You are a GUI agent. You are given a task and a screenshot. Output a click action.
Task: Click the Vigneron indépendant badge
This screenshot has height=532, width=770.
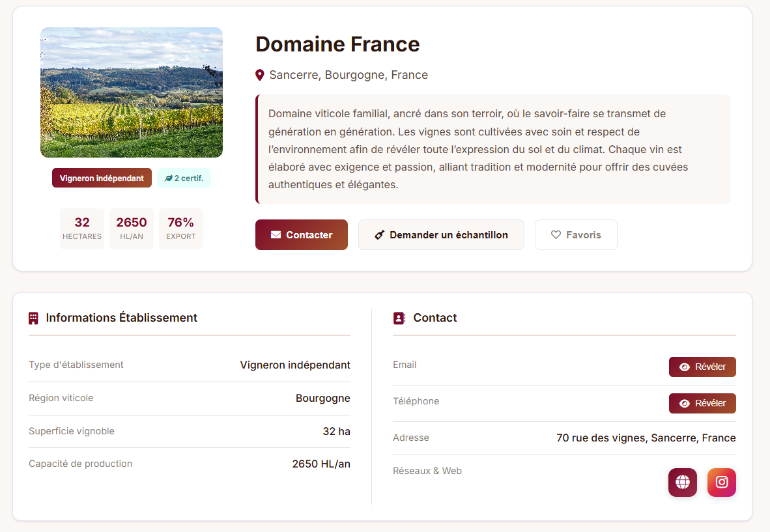pos(102,178)
